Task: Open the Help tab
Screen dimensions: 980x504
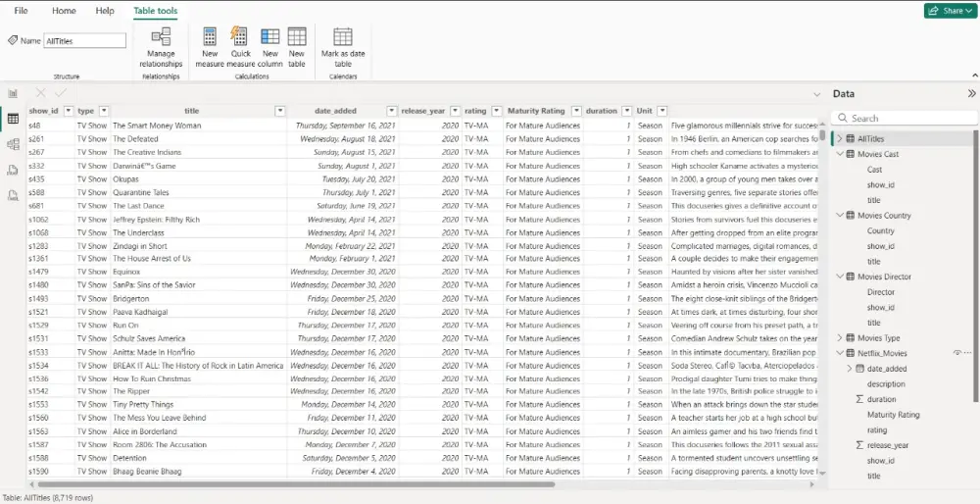Action: (105, 11)
